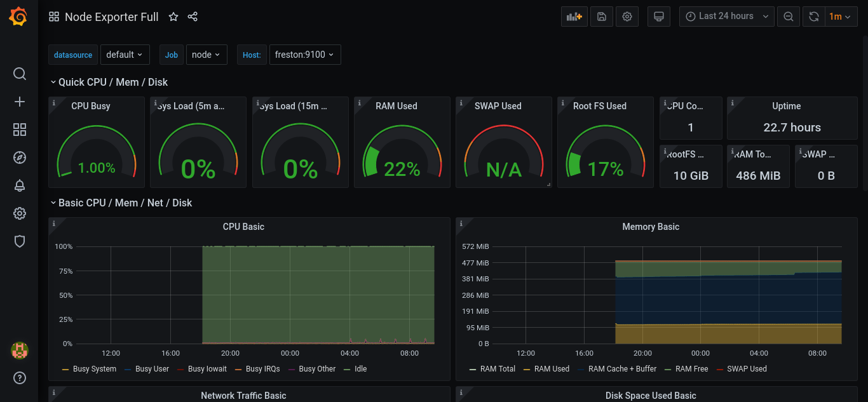868x402 pixels.
Task: Open the Help question mark icon
Action: click(x=20, y=378)
